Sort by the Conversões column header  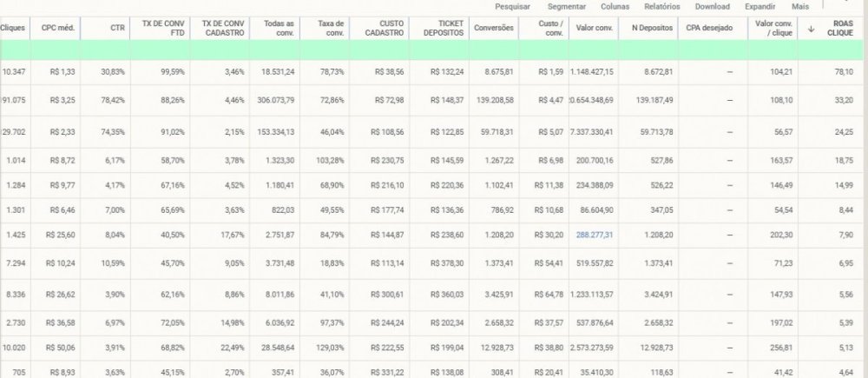(493, 28)
